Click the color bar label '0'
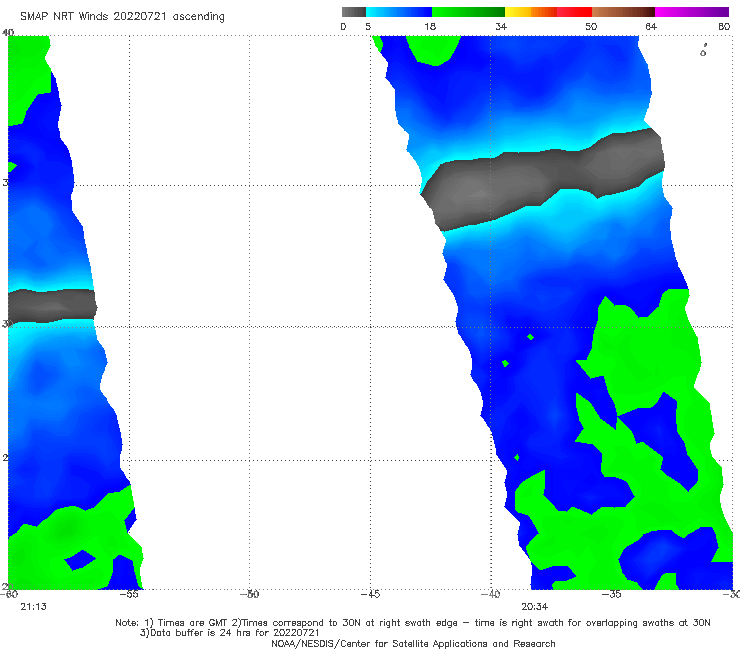Image resolution: width=740 pixels, height=650 pixels. click(x=344, y=27)
